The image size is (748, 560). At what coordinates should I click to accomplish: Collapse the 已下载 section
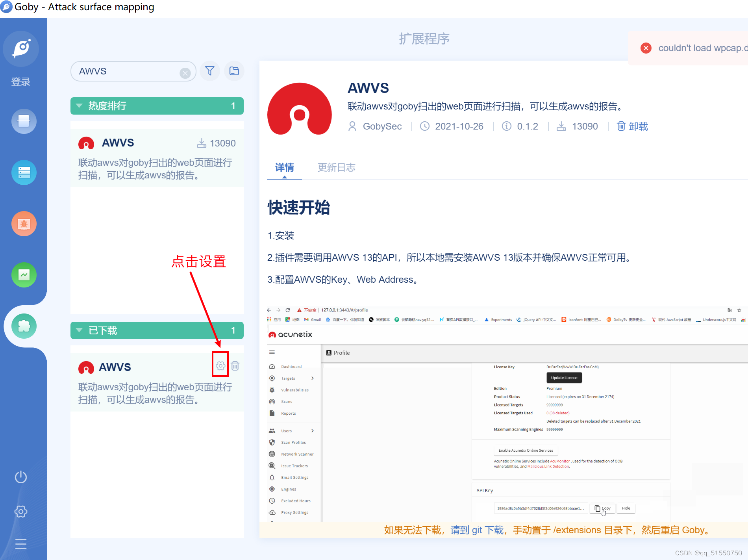(x=157, y=330)
